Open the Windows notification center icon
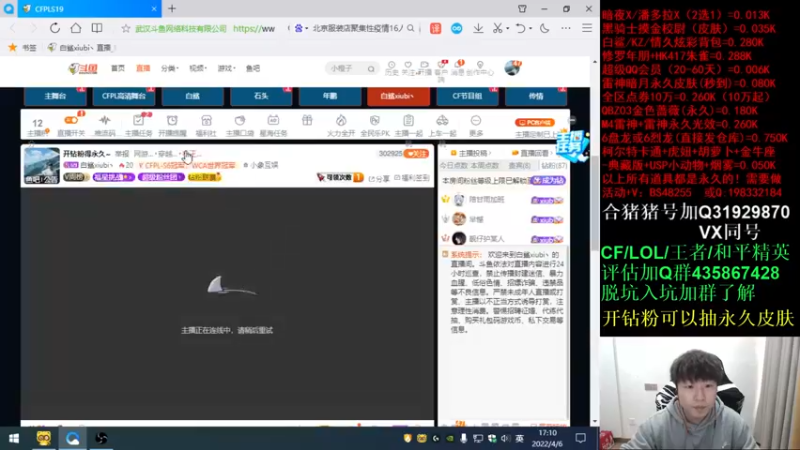 pos(581,438)
